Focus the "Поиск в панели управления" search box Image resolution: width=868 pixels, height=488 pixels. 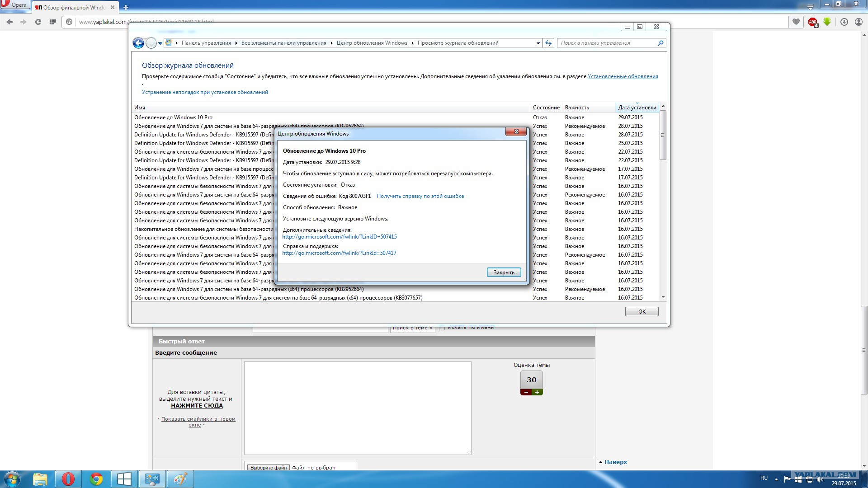[608, 43]
